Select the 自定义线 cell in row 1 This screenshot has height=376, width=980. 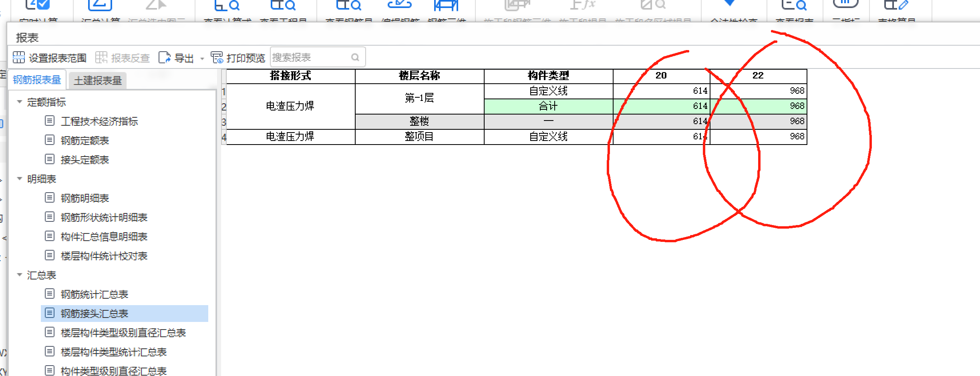click(548, 91)
